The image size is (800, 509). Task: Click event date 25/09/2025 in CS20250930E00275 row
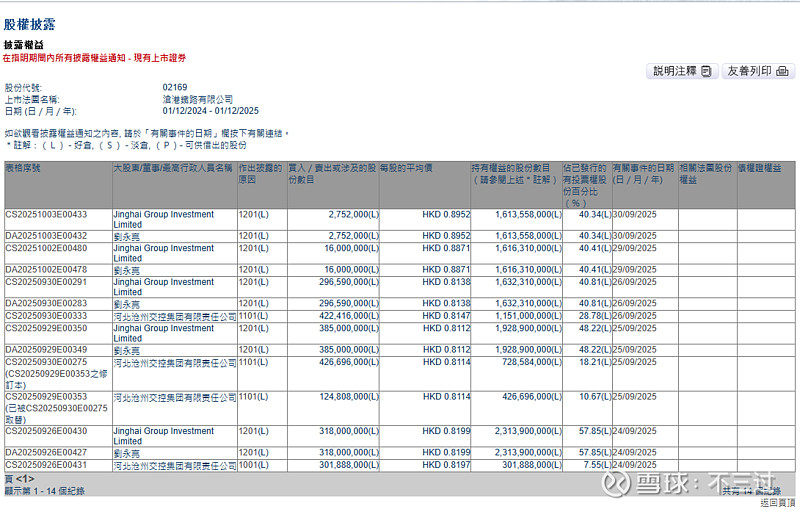coord(635,362)
